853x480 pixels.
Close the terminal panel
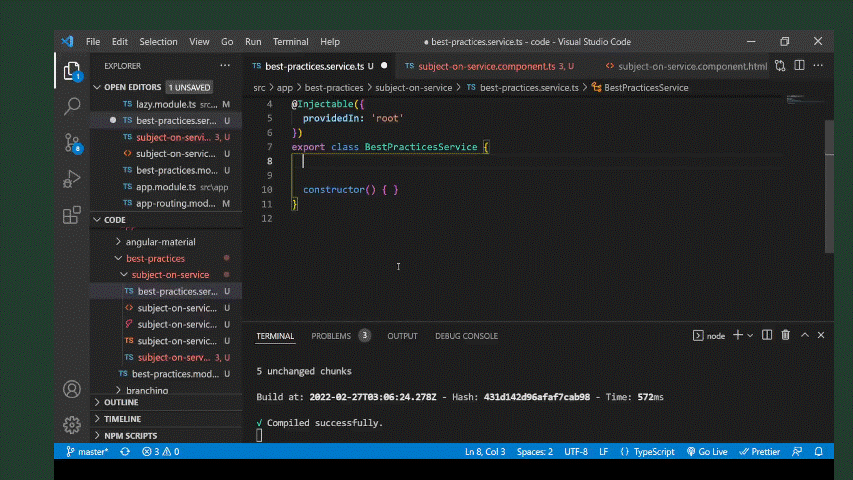[x=821, y=335]
